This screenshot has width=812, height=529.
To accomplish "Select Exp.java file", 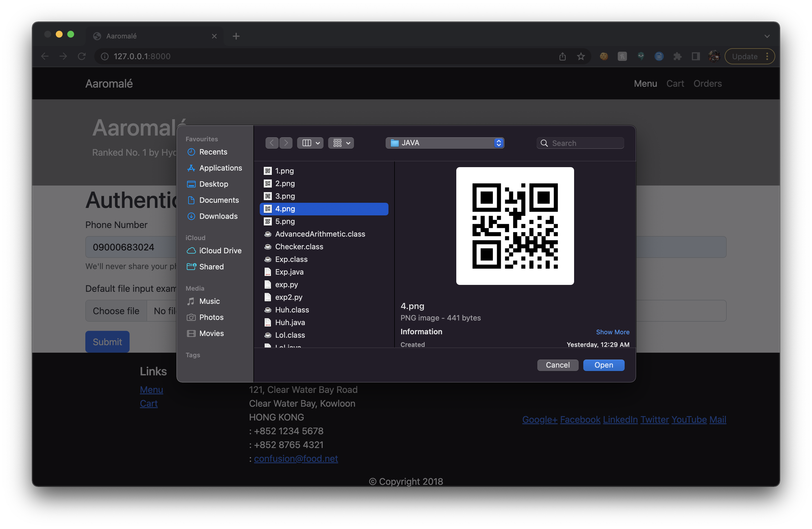I will click(324, 272).
